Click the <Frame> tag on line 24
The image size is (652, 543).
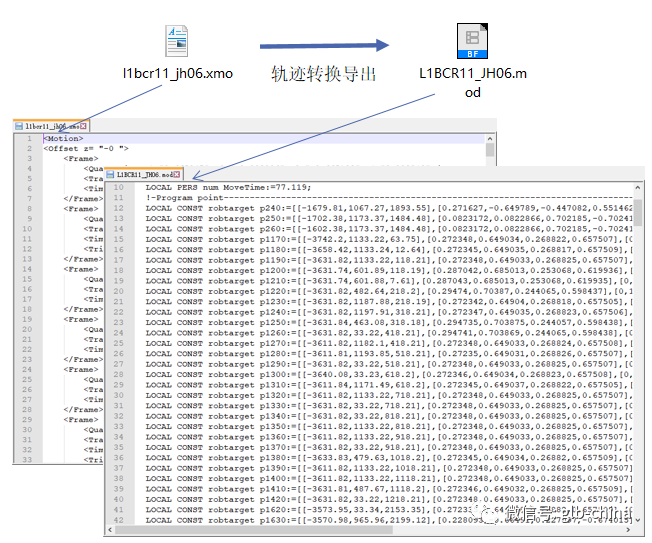(81, 369)
